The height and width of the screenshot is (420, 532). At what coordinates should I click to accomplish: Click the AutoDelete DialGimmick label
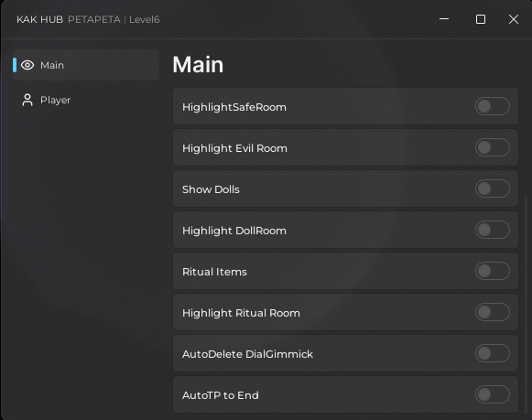[x=247, y=354]
